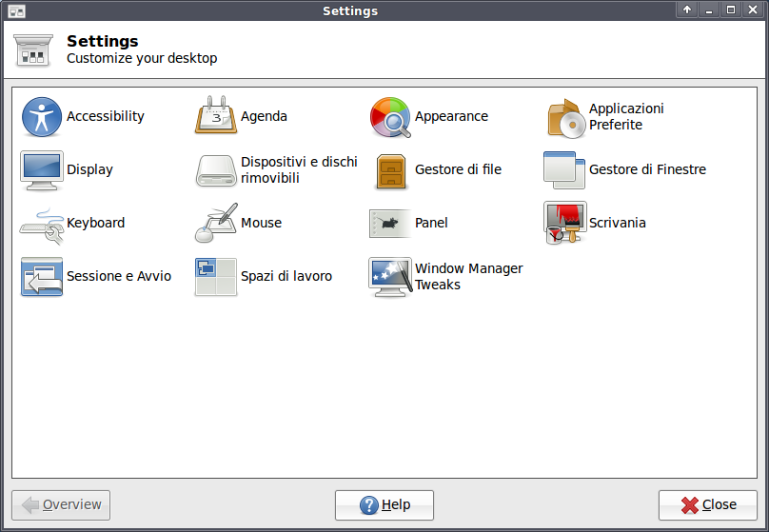Screen dimensions: 769x532
Task: Open Gestore di file settings
Action: pyautogui.click(x=390, y=170)
